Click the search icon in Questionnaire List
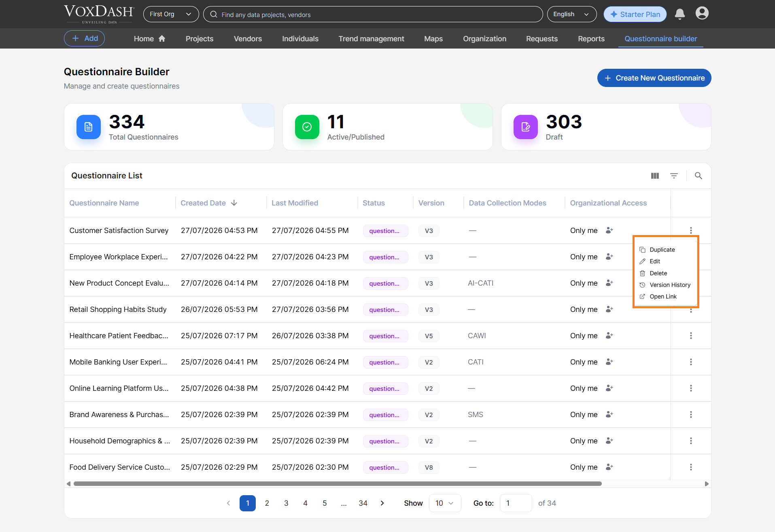This screenshot has width=775, height=532. point(699,176)
